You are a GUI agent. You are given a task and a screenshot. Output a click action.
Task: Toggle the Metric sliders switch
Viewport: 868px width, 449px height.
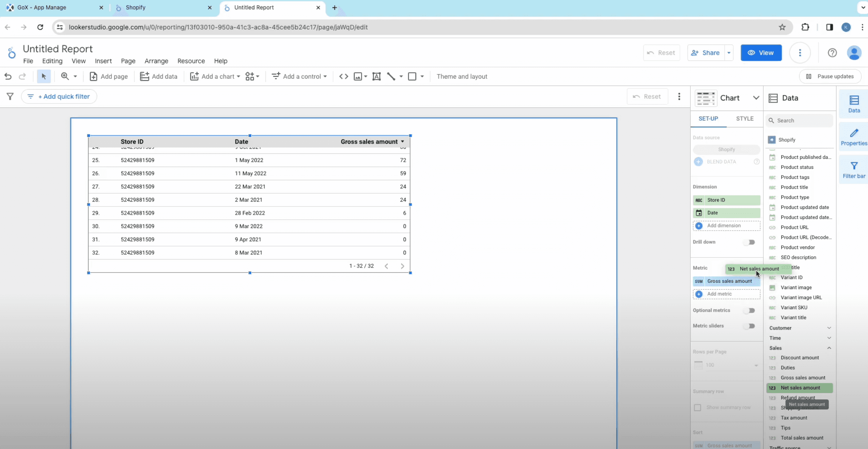749,326
